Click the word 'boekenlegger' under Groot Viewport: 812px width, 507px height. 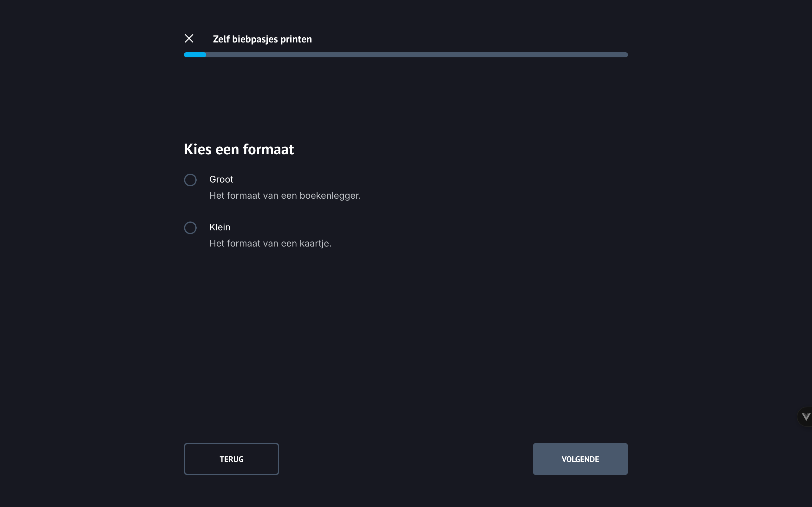[330, 196]
